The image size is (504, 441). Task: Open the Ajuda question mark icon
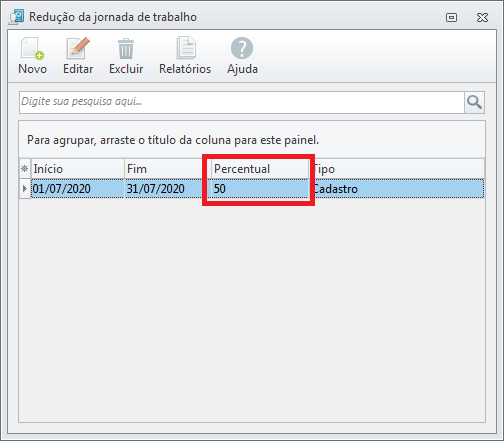pyautogui.click(x=242, y=48)
